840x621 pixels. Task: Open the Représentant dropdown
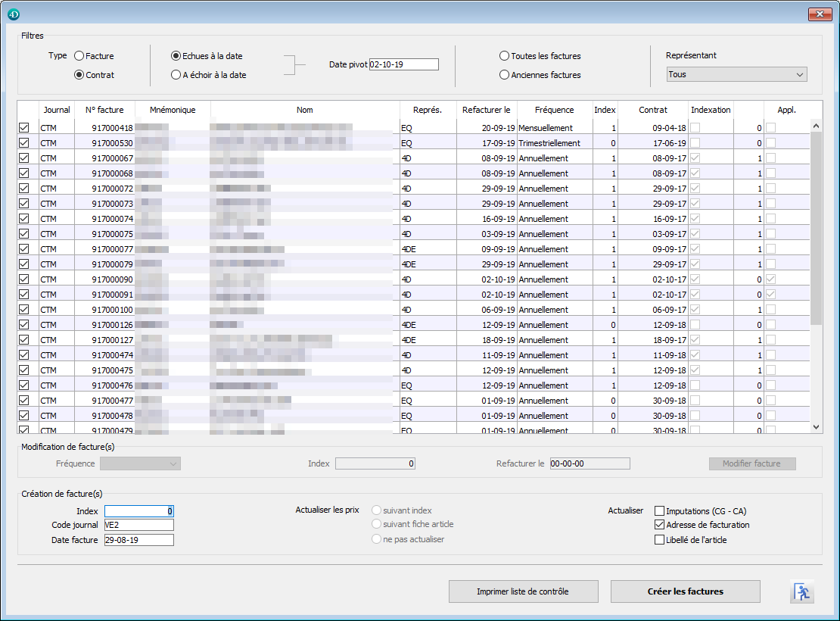click(x=736, y=75)
